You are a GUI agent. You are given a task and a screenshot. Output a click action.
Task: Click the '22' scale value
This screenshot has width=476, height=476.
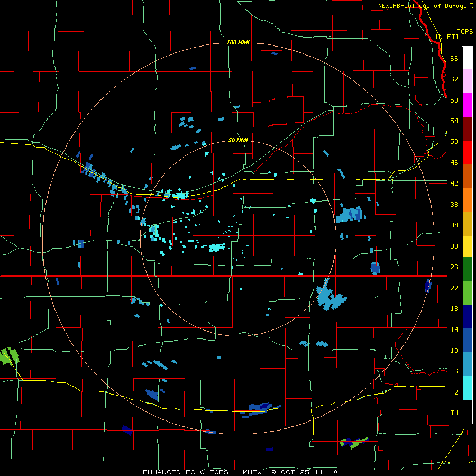click(454, 288)
